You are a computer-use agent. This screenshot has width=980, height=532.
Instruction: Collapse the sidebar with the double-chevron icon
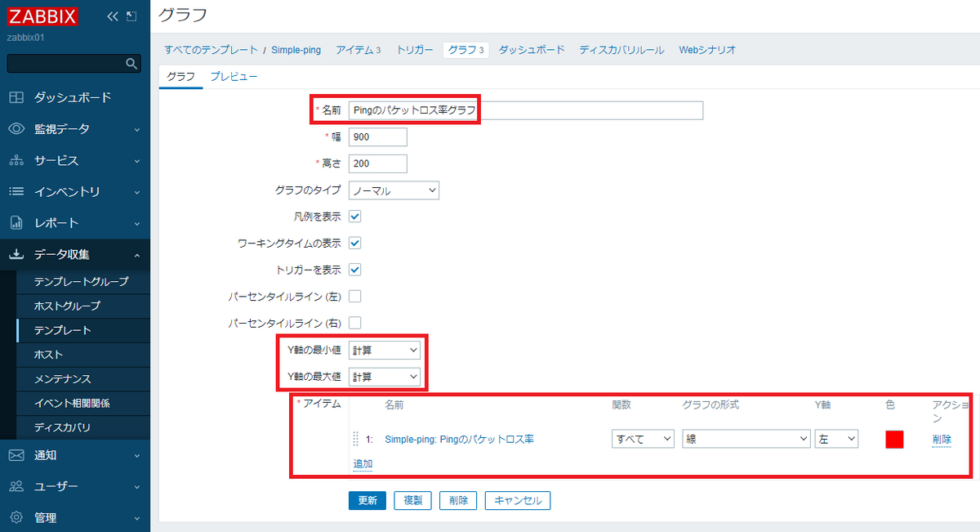tap(113, 15)
